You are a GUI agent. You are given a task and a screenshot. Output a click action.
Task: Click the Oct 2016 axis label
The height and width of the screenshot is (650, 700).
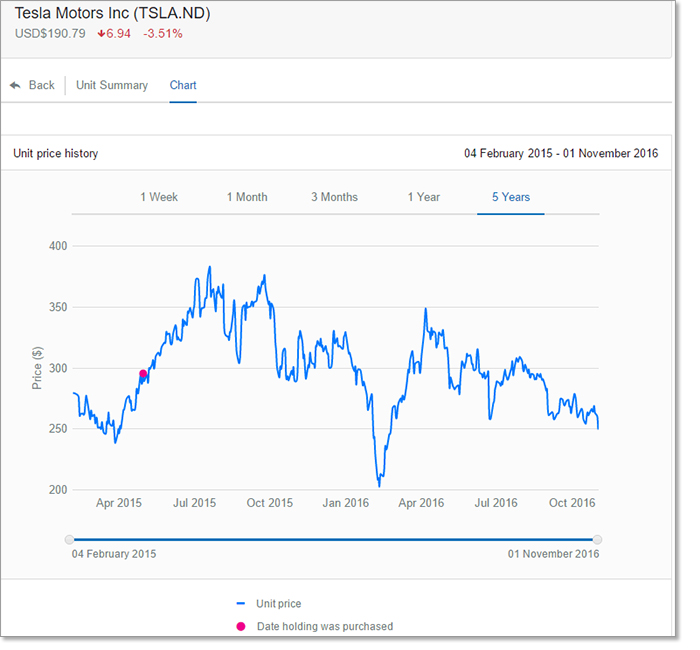pyautogui.click(x=572, y=503)
